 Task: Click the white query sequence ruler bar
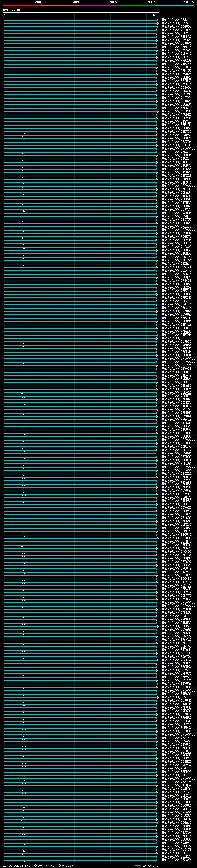81,13
